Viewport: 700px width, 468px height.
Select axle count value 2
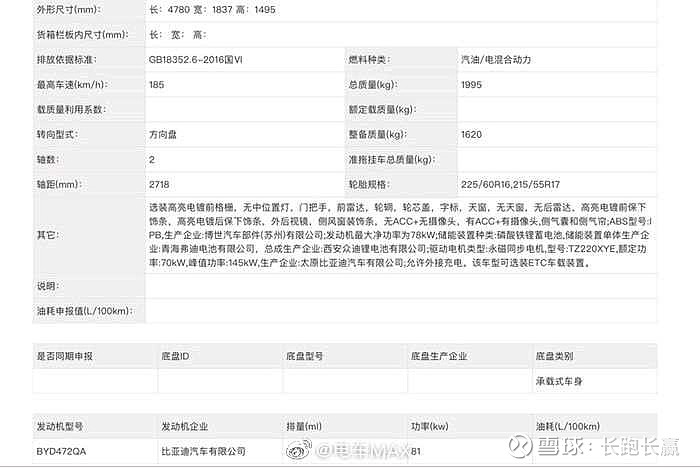tap(152, 159)
